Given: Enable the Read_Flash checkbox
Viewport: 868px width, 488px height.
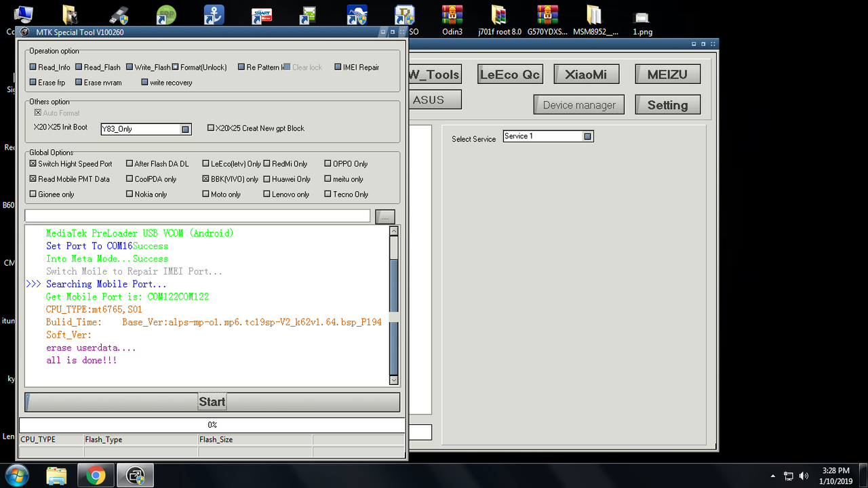Looking at the screenshot, I should click(x=79, y=67).
